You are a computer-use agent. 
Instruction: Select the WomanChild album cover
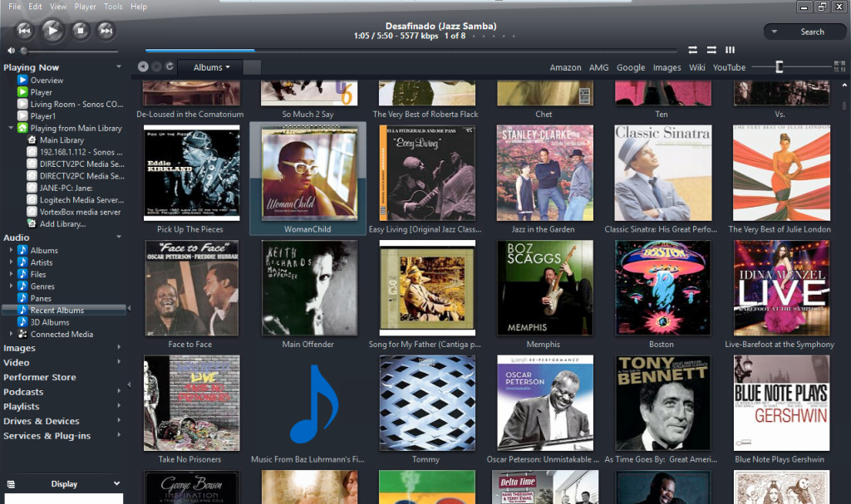(x=309, y=173)
